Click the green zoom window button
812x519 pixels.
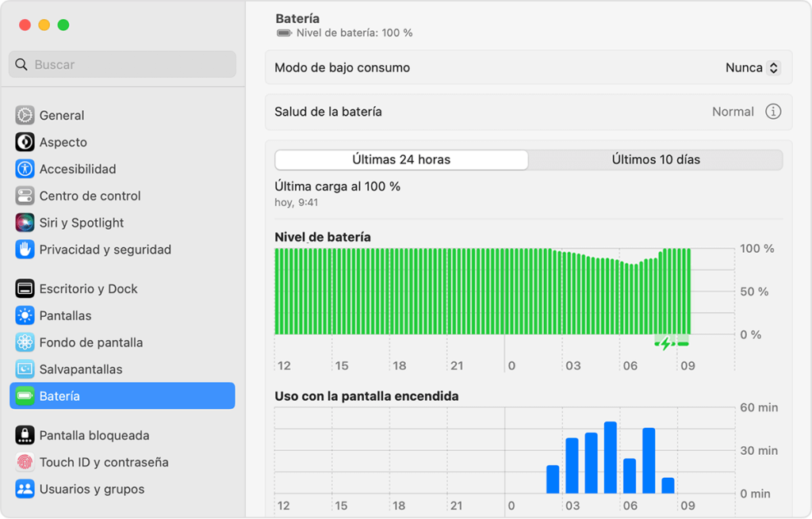click(63, 25)
